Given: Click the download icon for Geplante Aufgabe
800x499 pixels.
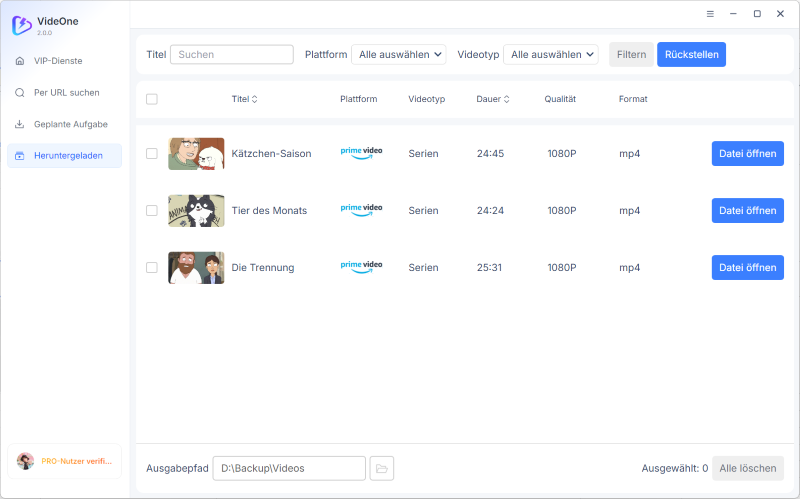Looking at the screenshot, I should [x=19, y=124].
